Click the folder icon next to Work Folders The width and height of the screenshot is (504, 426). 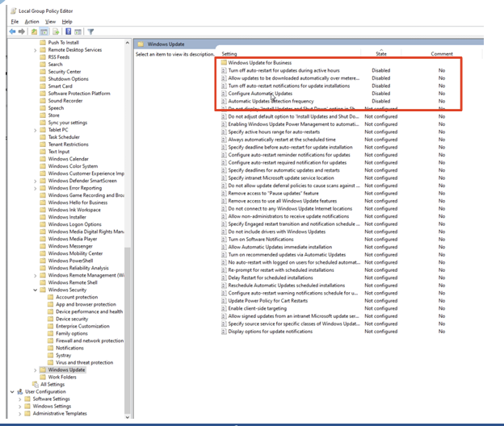pos(43,378)
